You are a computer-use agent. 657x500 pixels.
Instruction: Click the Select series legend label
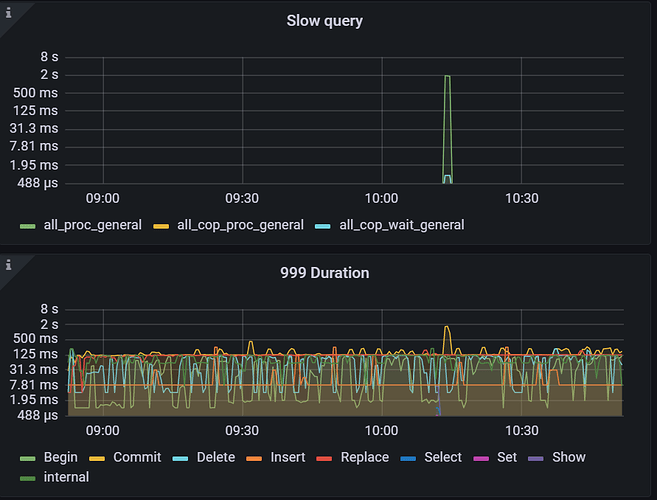point(443,457)
